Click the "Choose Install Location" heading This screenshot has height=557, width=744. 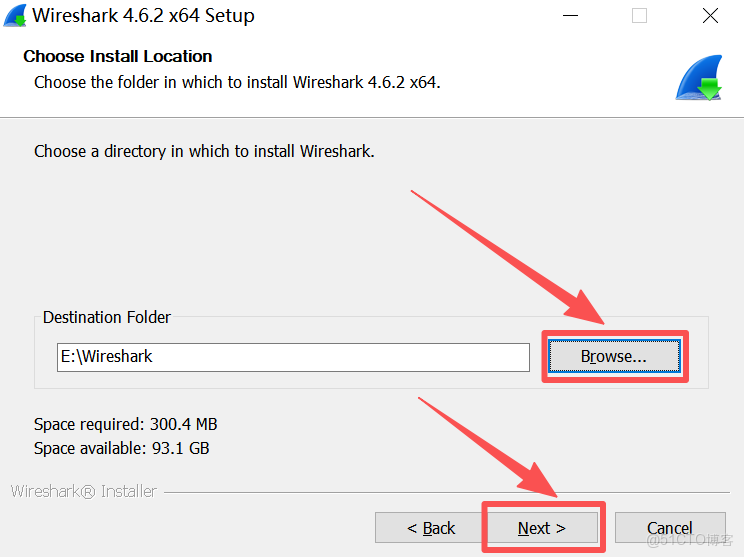click(118, 57)
